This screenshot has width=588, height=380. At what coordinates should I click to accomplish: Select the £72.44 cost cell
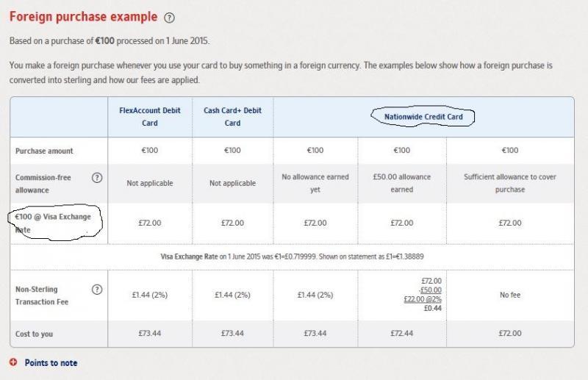pyautogui.click(x=401, y=333)
